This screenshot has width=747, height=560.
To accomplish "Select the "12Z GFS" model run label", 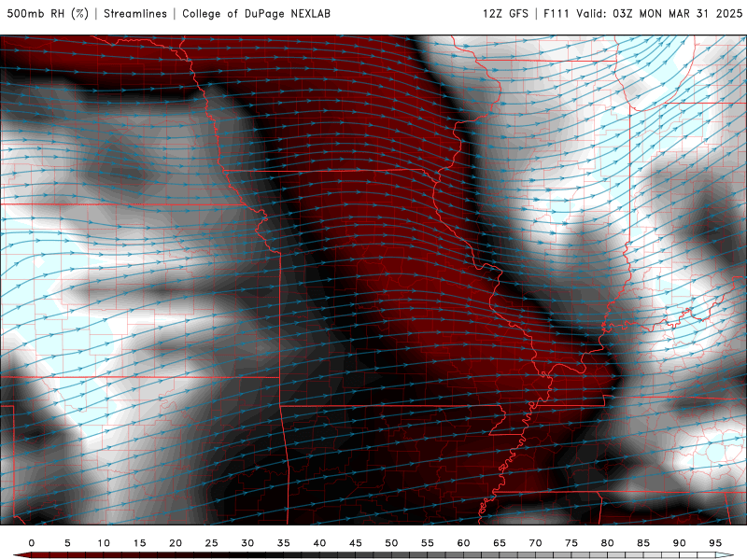I will (505, 14).
